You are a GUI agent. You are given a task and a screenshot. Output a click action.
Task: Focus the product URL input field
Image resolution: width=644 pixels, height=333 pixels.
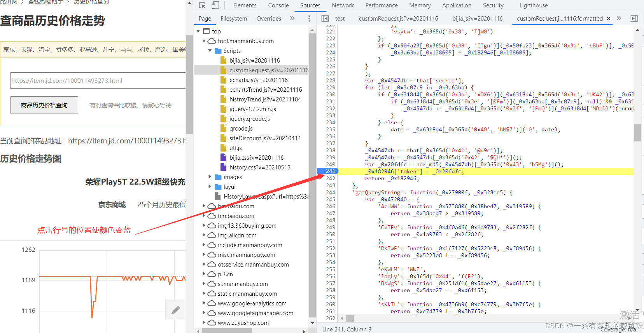(x=98, y=80)
